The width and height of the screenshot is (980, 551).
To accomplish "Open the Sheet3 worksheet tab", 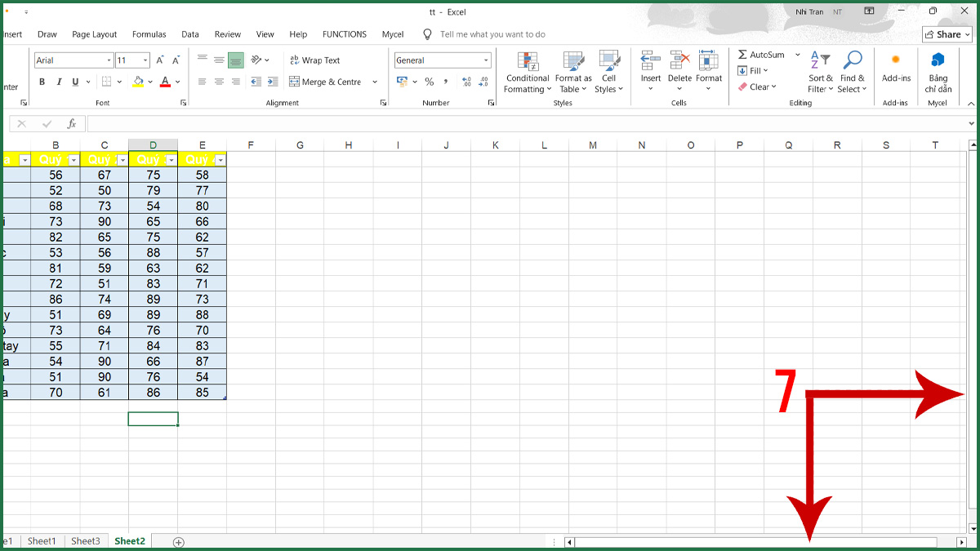I will (85, 540).
